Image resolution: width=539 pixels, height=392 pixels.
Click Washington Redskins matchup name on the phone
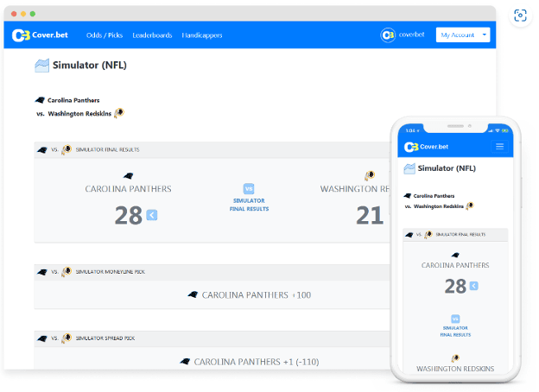(439, 206)
